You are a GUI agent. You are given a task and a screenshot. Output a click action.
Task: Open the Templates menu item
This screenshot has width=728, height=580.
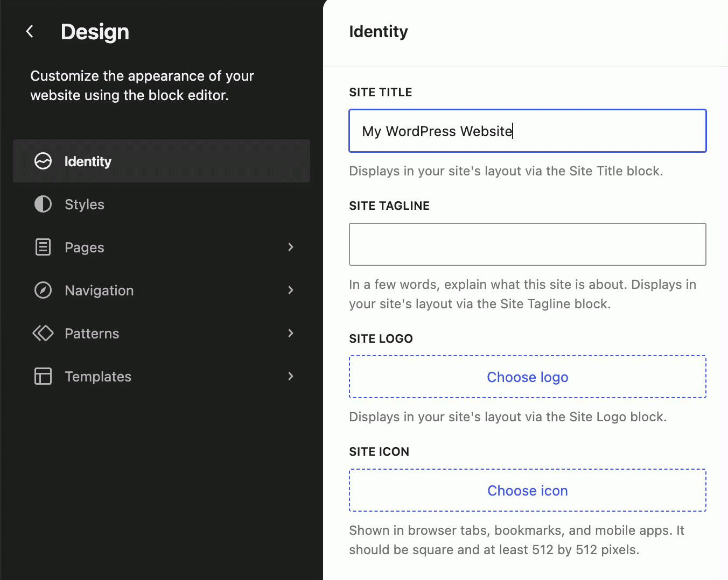[162, 376]
